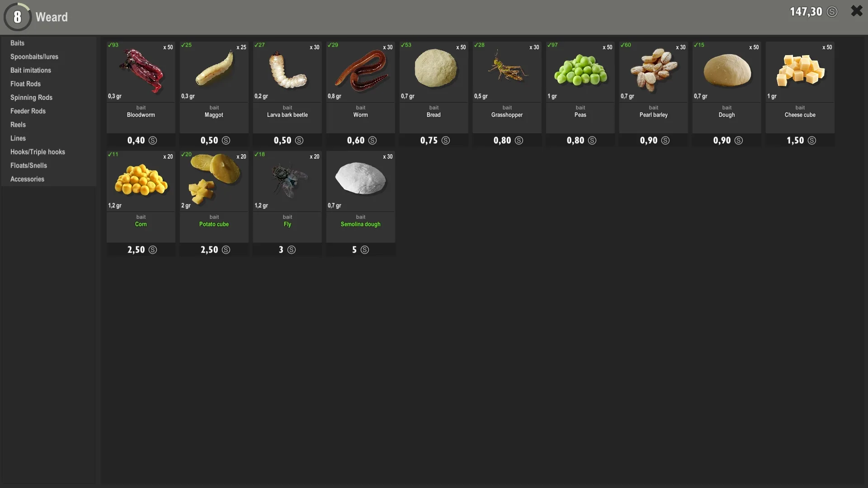Select the Fly bait thumbnail
Viewport: 868px width, 488px height.
(287, 181)
